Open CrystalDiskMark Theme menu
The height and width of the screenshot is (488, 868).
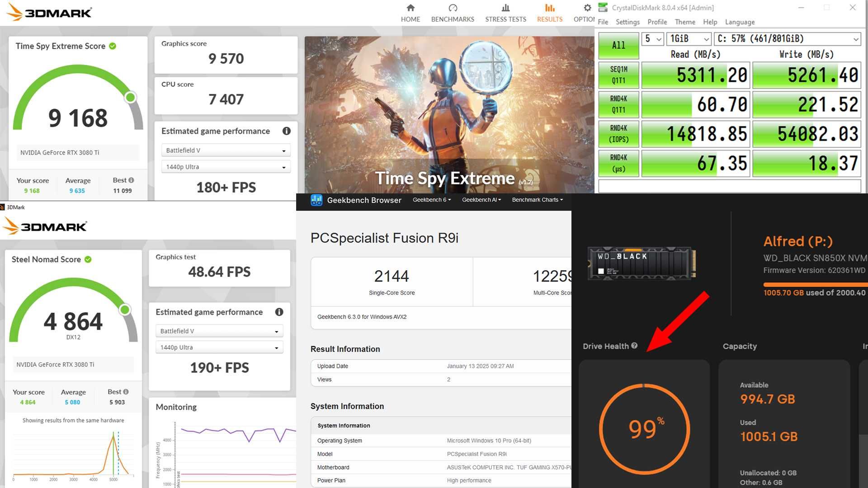pos(685,22)
